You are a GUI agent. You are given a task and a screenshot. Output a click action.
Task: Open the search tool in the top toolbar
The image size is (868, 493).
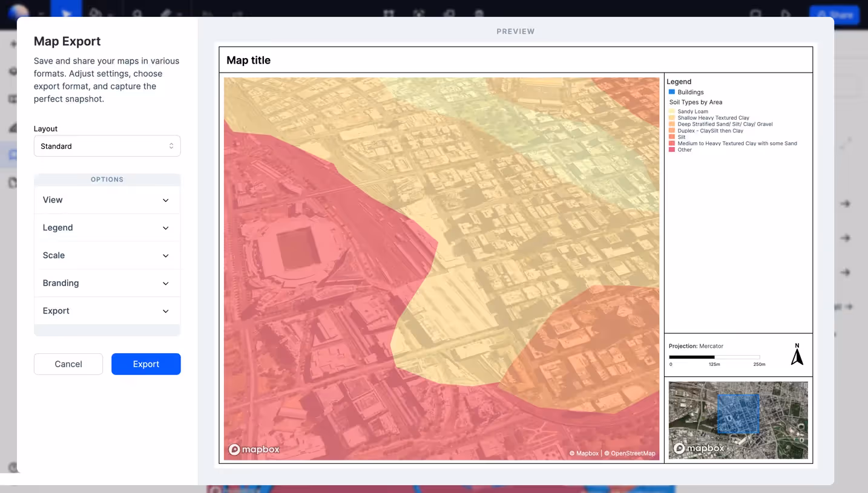tap(136, 11)
